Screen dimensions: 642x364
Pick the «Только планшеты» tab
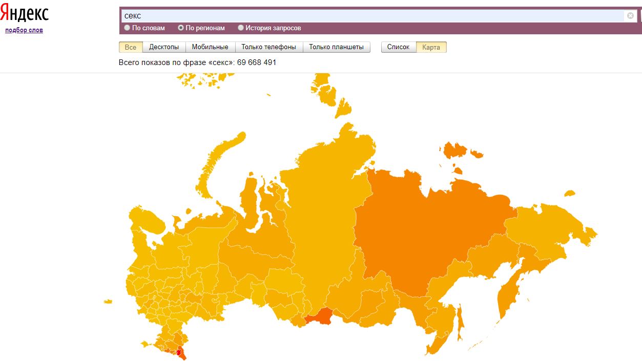point(336,47)
